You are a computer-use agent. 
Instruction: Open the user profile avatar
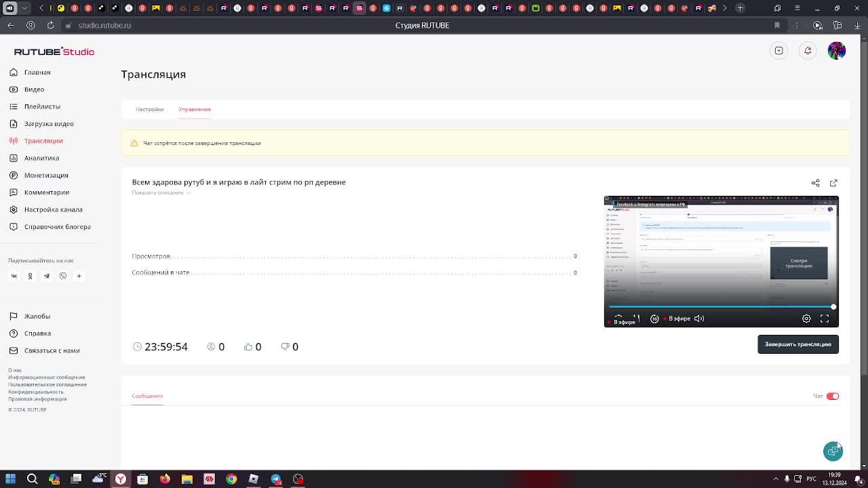tap(837, 51)
